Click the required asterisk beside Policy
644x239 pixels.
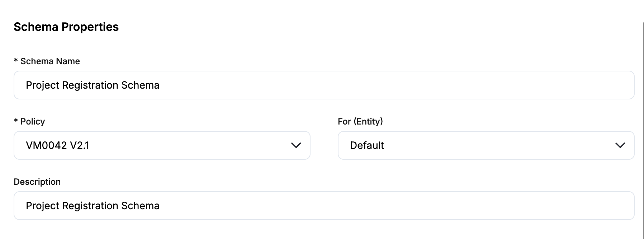[x=16, y=122]
